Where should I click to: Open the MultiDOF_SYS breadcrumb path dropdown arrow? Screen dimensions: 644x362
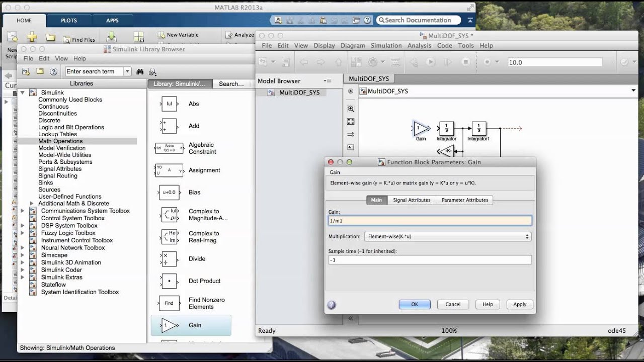(x=633, y=90)
